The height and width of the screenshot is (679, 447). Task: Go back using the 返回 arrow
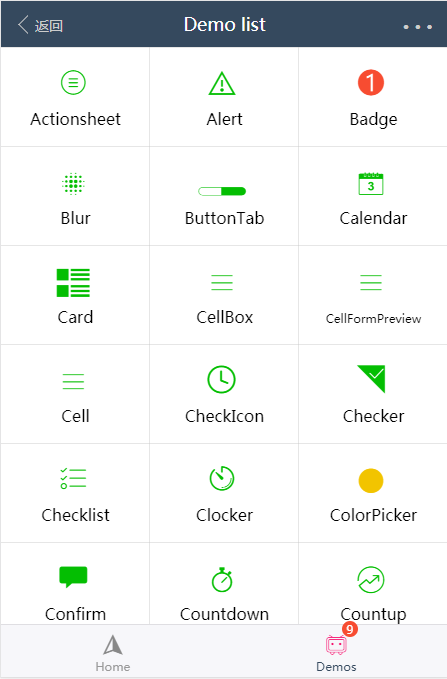[x=40, y=25]
